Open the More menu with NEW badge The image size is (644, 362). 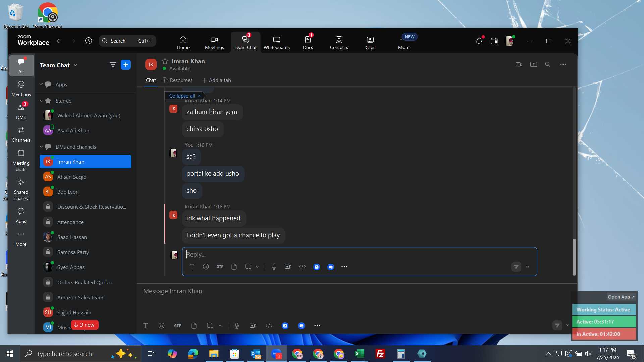(404, 43)
